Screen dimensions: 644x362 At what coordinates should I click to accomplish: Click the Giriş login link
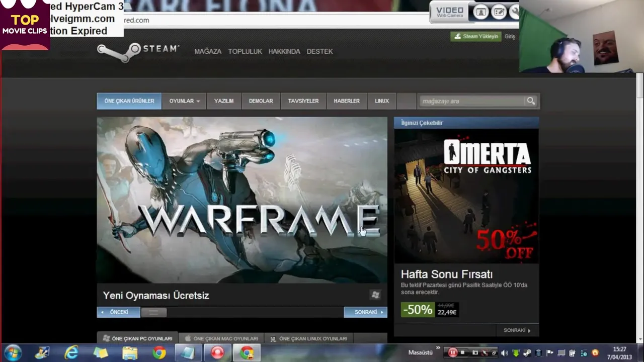[510, 37]
